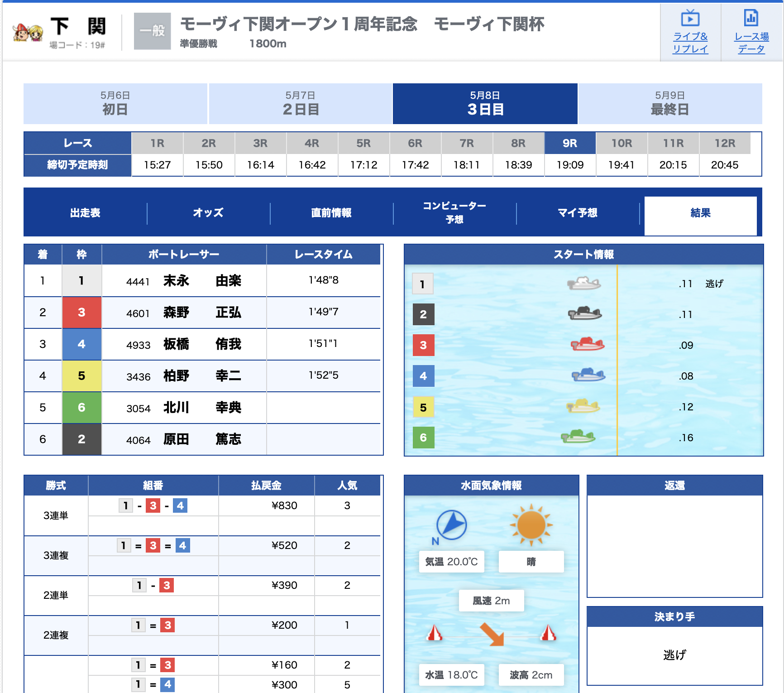The width and height of the screenshot is (784, 693).
Task: Select the 直前情報 tab
Action: (x=331, y=213)
